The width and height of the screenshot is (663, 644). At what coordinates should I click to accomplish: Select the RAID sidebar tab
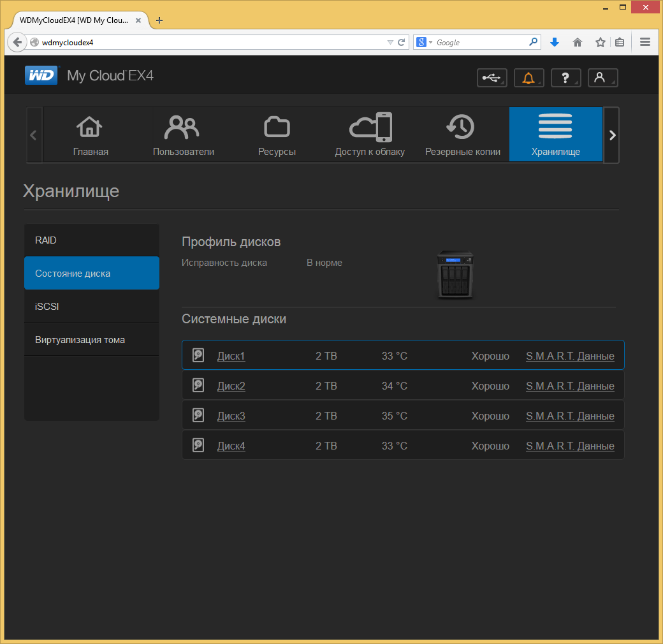point(92,240)
